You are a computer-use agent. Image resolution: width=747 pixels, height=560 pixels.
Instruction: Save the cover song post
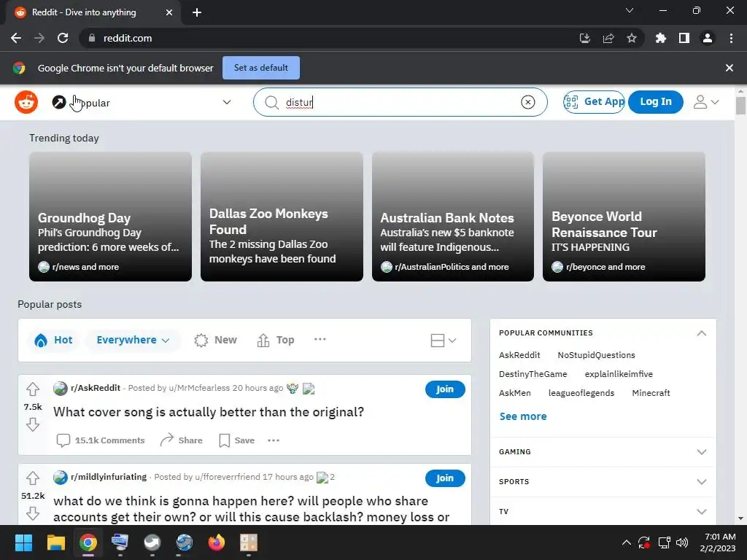tap(237, 440)
